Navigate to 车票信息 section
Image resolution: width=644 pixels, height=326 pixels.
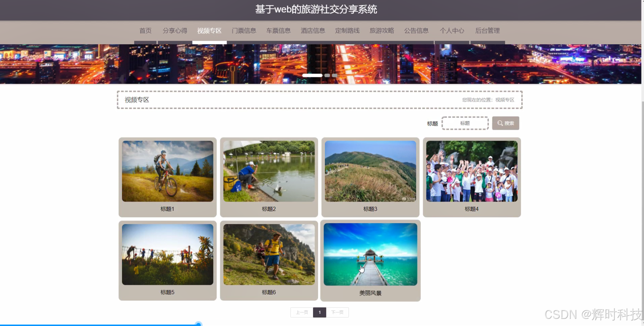(278, 31)
